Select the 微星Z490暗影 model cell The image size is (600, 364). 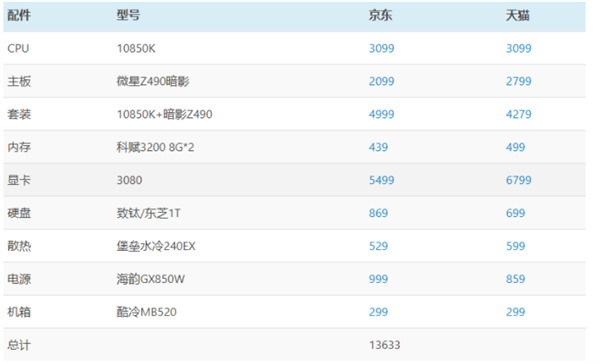click(153, 82)
